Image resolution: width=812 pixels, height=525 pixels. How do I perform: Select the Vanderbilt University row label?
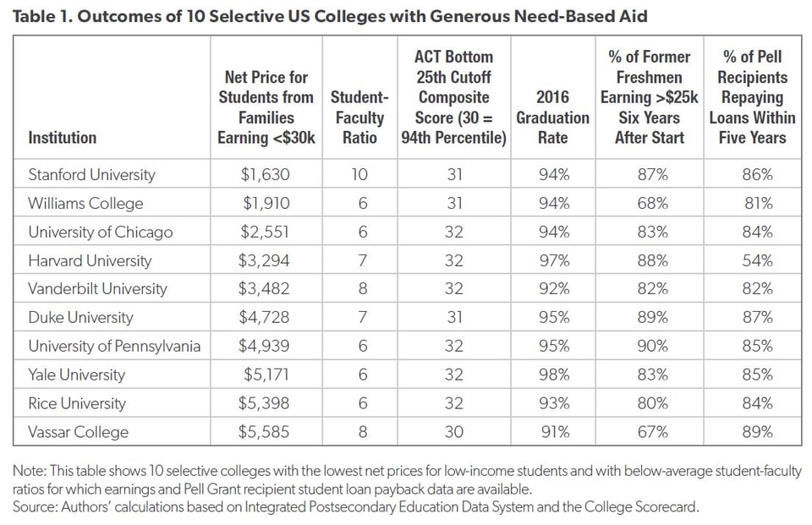click(x=97, y=289)
